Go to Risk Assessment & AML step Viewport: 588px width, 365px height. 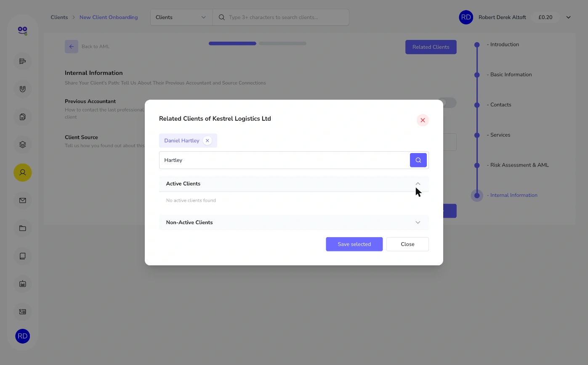click(518, 165)
